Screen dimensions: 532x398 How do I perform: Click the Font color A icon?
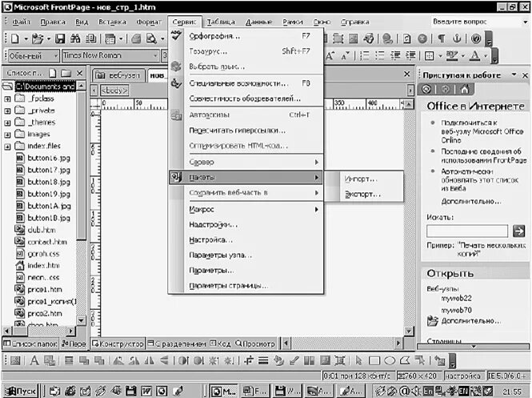coord(474,55)
